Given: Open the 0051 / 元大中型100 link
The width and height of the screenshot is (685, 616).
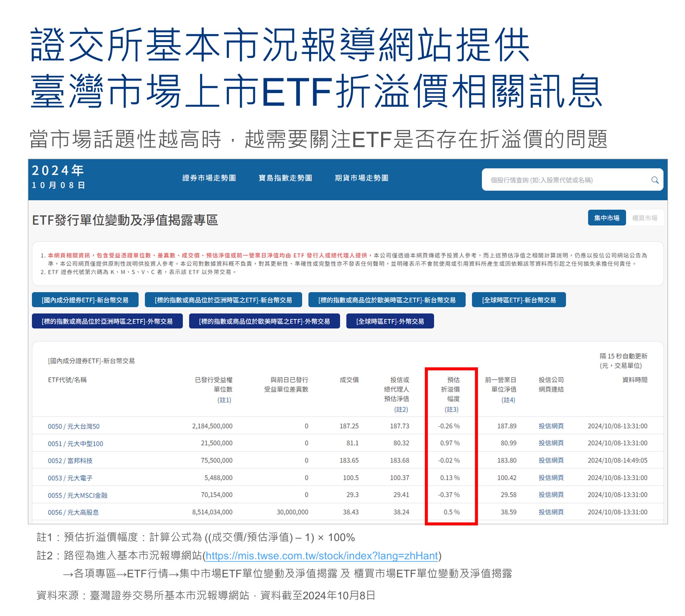Looking at the screenshot, I should point(75,444).
